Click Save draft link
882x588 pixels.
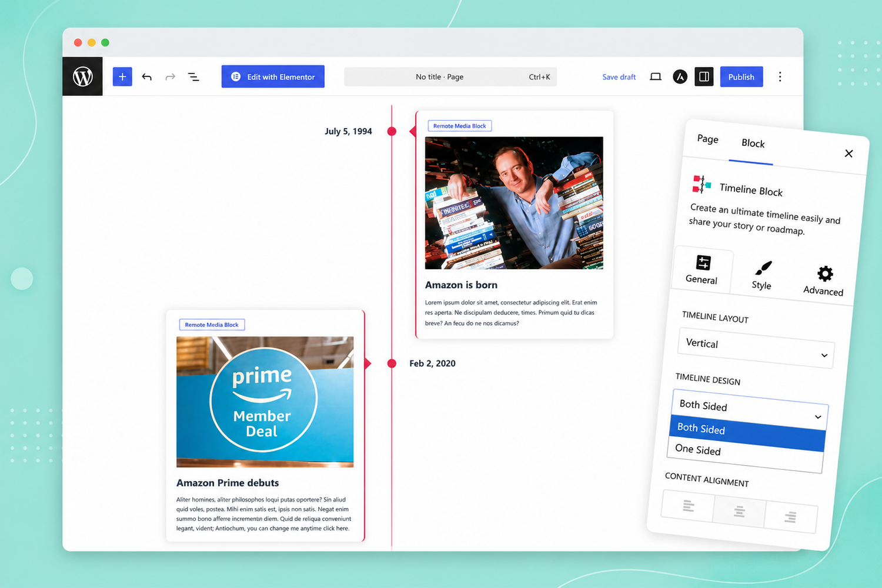pyautogui.click(x=619, y=77)
